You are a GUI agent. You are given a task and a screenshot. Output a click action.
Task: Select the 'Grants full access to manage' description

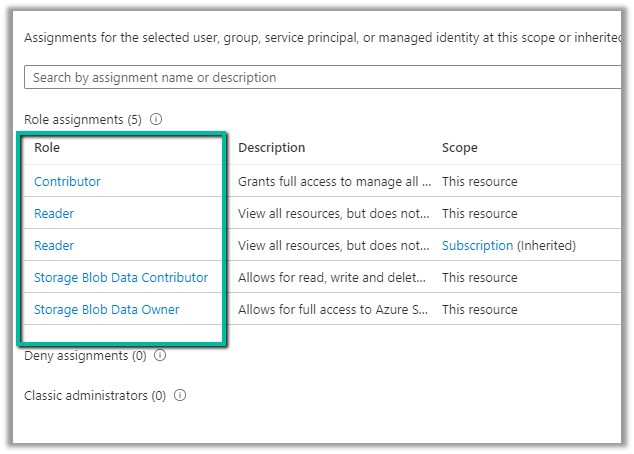[334, 181]
